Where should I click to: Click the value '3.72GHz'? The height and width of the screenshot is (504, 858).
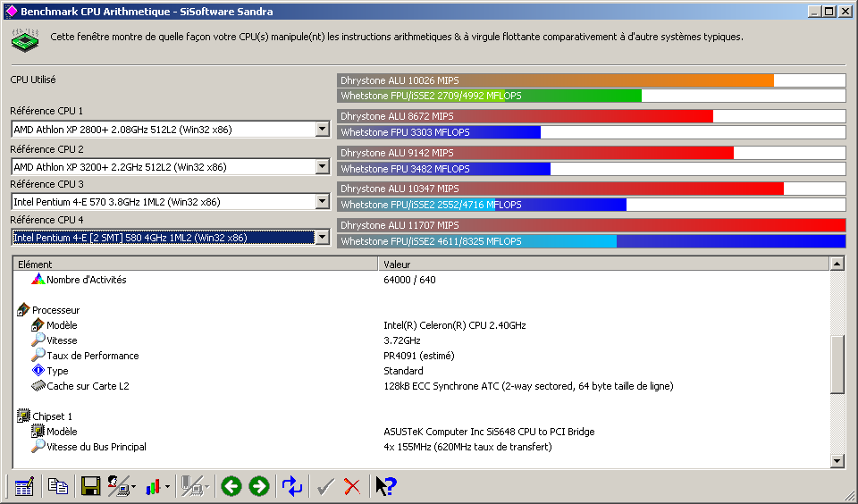coord(402,340)
